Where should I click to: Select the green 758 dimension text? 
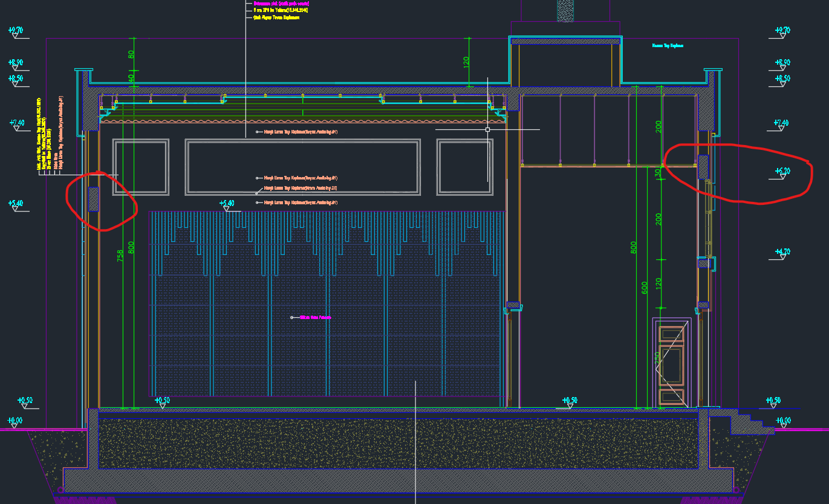120,256
